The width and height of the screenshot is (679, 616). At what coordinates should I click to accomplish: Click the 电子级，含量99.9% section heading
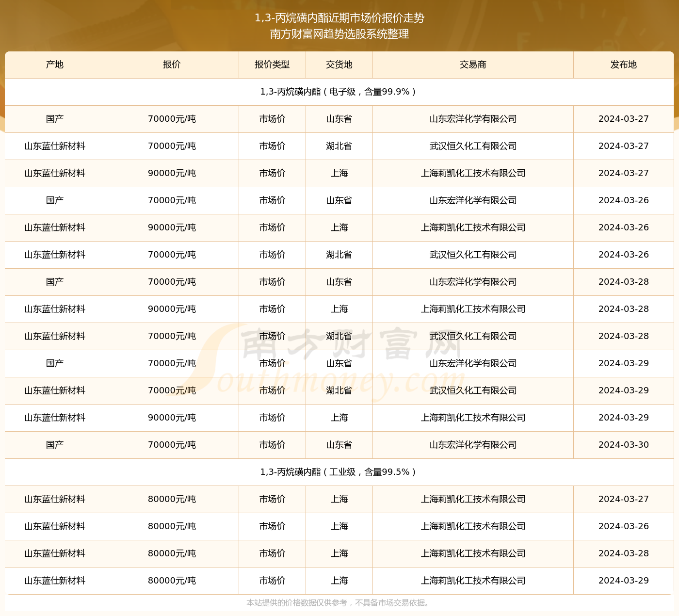click(x=338, y=92)
